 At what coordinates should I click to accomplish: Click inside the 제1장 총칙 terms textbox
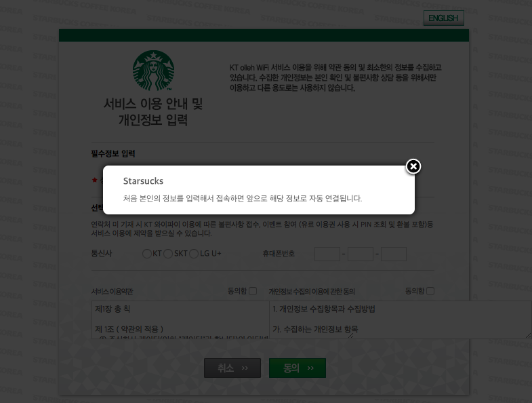(x=180, y=320)
